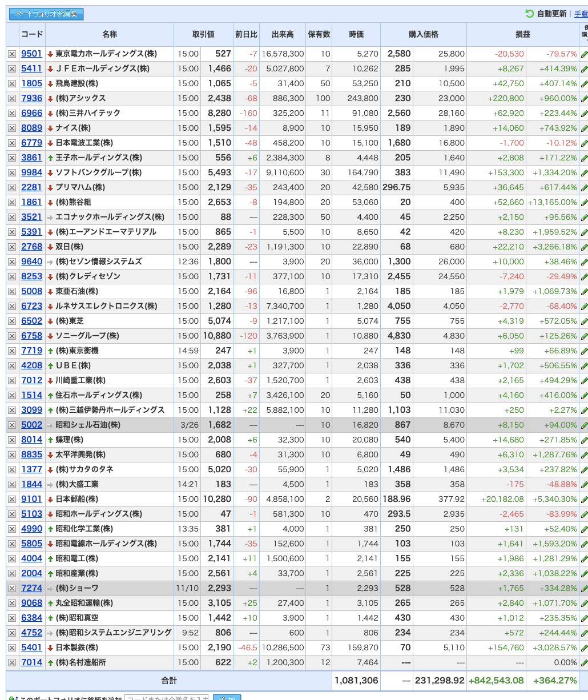This screenshot has width=588, height=700.
Task: Open stock code 3099 link
Action: 32,410
